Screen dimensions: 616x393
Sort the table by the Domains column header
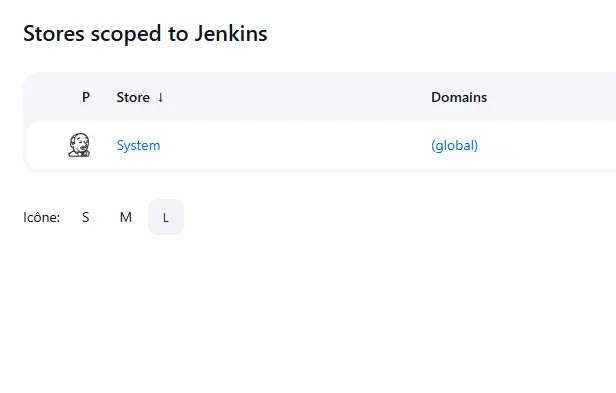(459, 97)
